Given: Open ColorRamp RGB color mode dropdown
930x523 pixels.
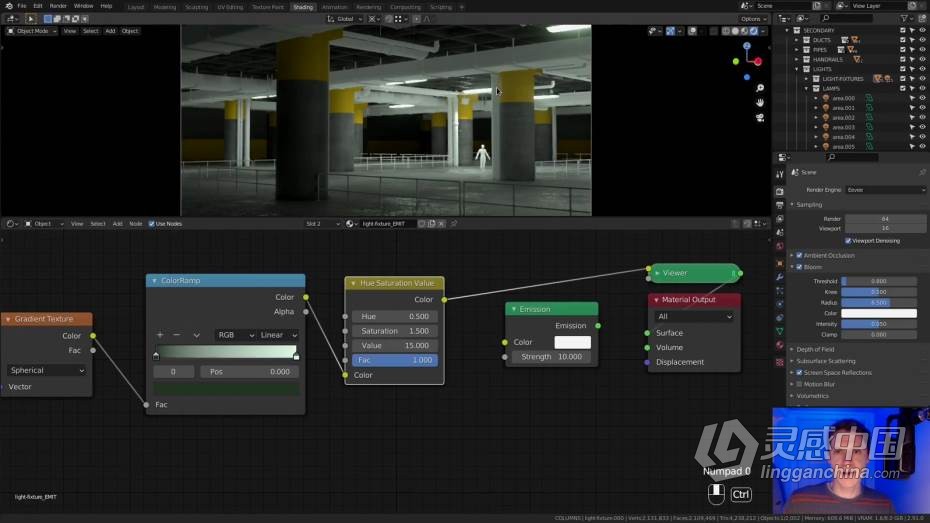Looking at the screenshot, I should pyautogui.click(x=235, y=336).
